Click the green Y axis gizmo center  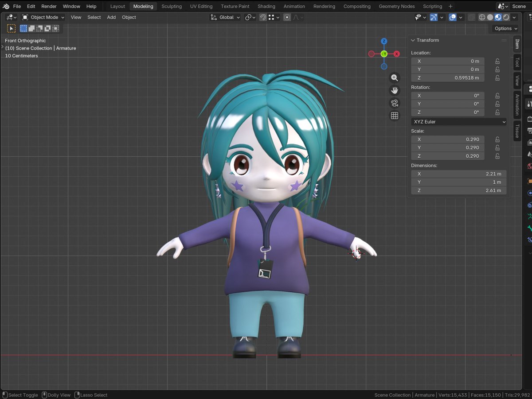(384, 54)
